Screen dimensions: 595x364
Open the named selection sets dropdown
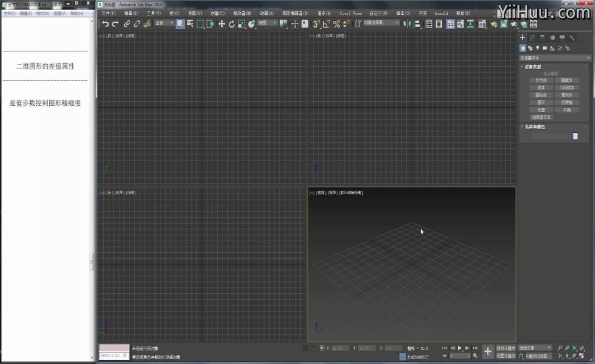[381, 23]
